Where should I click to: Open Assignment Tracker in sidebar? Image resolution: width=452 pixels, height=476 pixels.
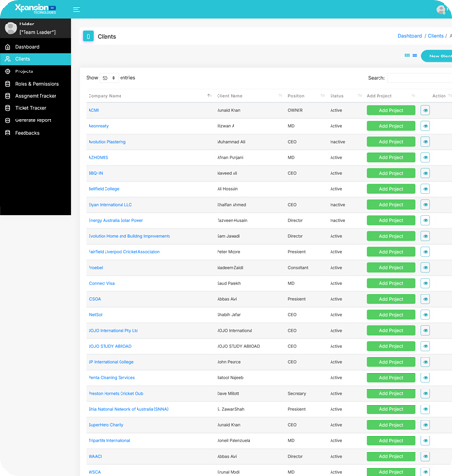pyautogui.click(x=35, y=96)
